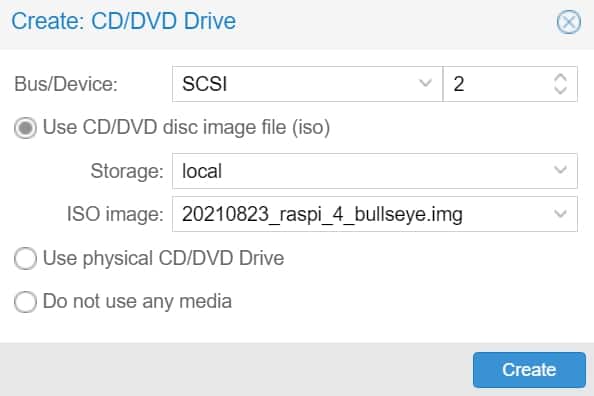594x396 pixels.
Task: Select the disc image file (iso) radio button
Action: (x=25, y=128)
